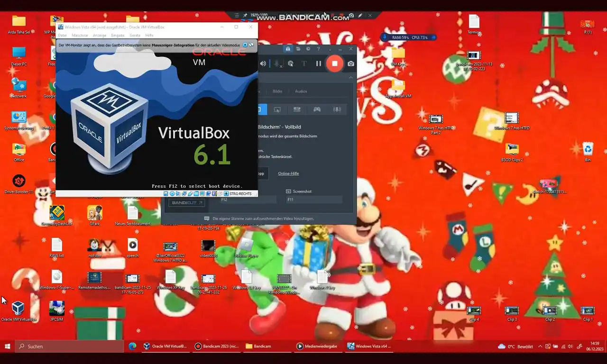Select audio-only recording mode
The width and height of the screenshot is (607, 364).
(x=337, y=109)
